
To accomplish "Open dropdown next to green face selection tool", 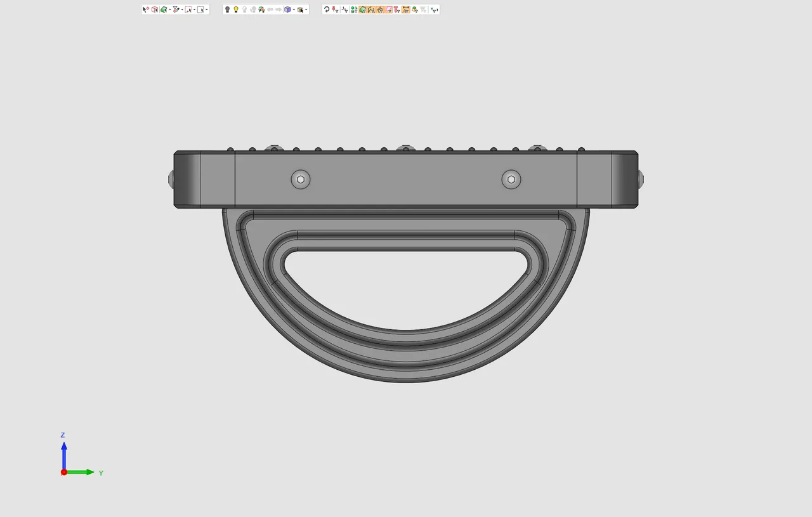I will coord(171,9).
